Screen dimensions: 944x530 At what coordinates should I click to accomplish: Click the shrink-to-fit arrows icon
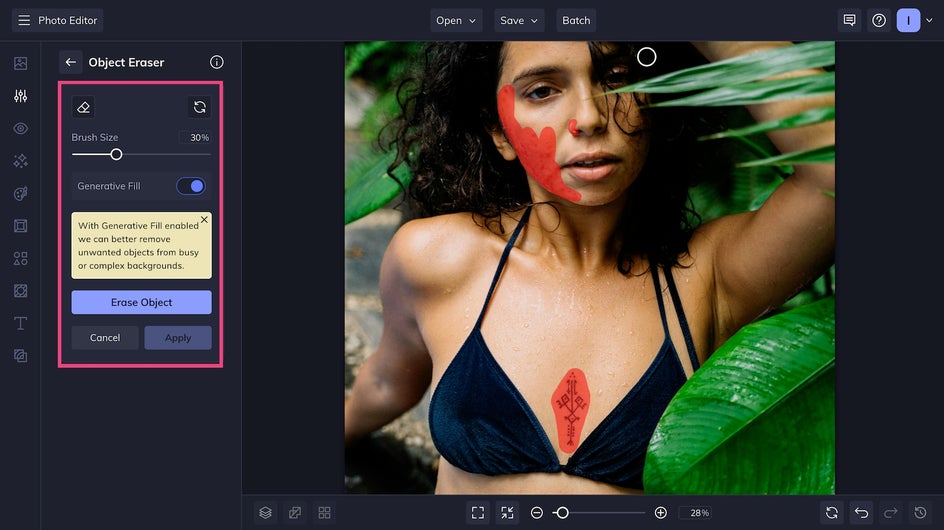(x=508, y=513)
